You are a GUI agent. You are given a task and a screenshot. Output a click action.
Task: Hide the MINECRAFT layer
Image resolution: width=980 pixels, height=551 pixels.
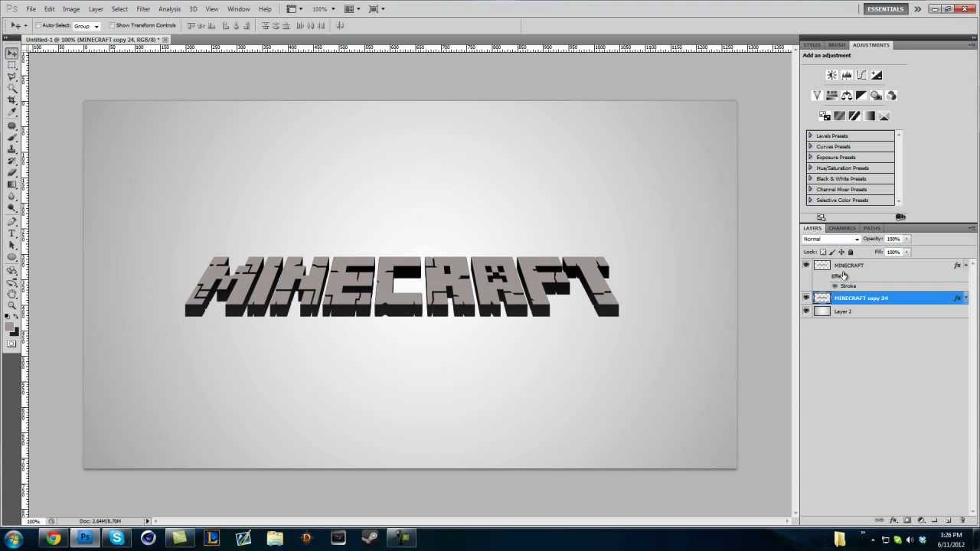coord(806,266)
